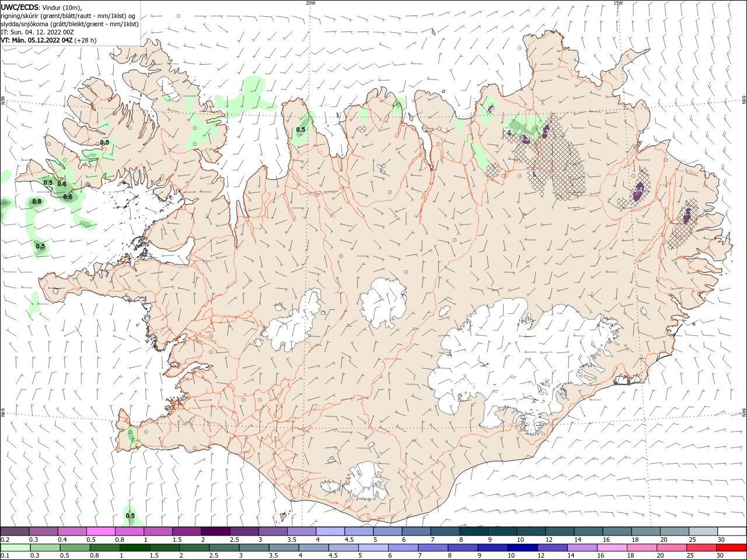The image size is (747, 560).
Task: Pick darkest green lower swatch between 1 and 1.5
Action: [x=135, y=548]
